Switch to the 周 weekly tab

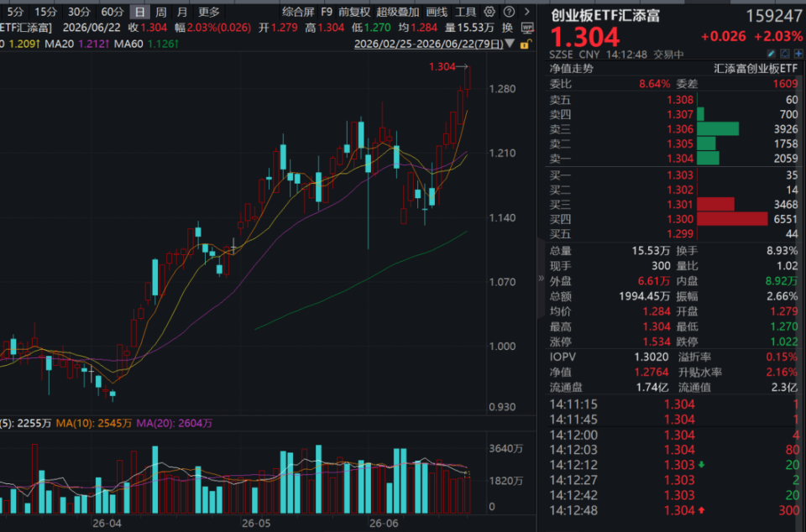point(161,12)
